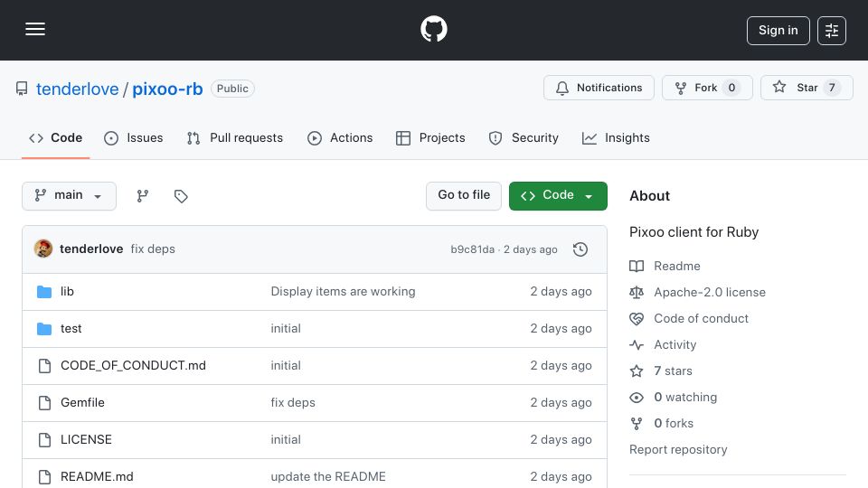Click the lib folder icon

click(44, 292)
